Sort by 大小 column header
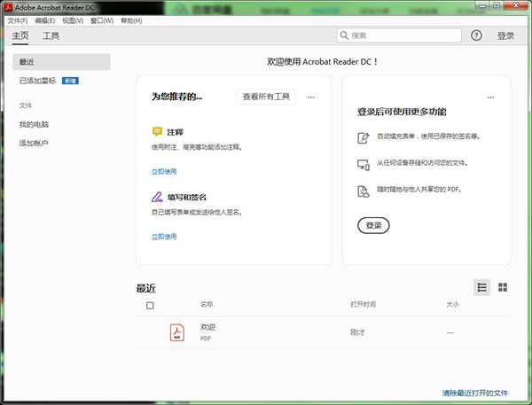 (452, 304)
